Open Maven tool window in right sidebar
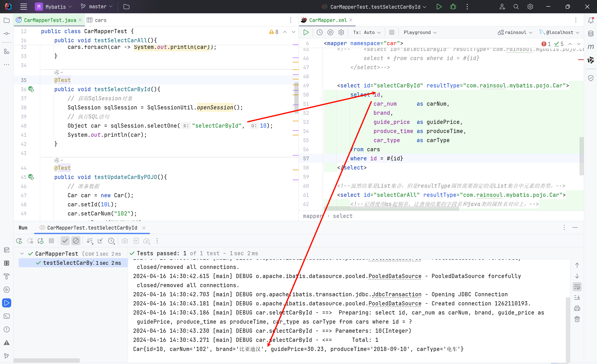Screen dimensions: 597x364 (591, 46)
